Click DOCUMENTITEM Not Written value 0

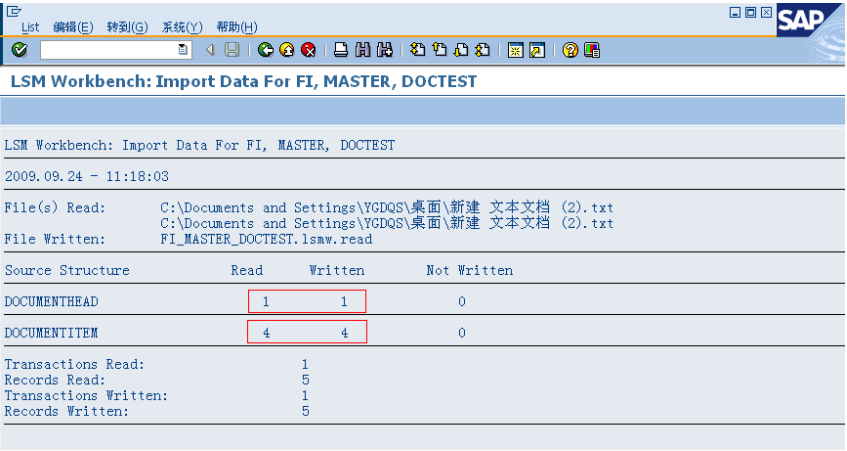pyautogui.click(x=462, y=333)
